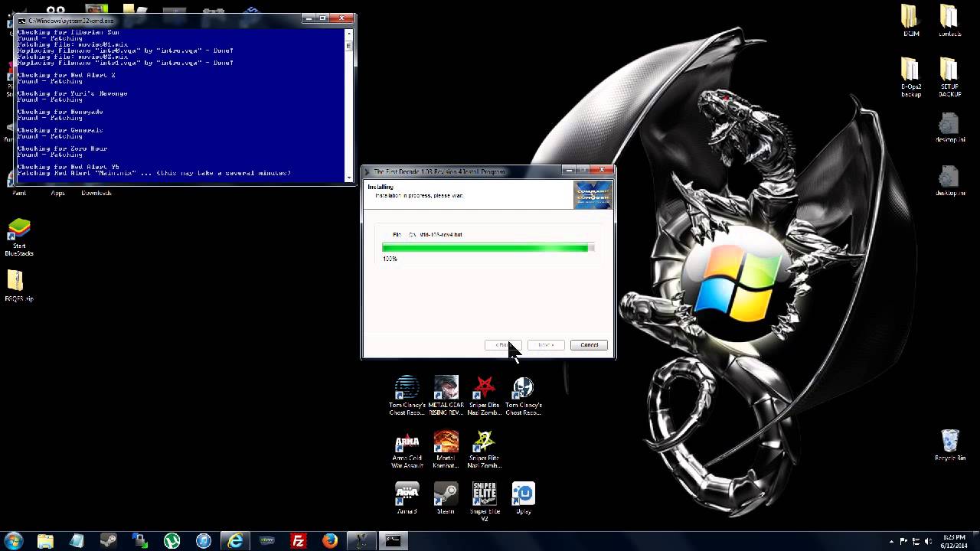Open Windows Explorer from the taskbar
The width and height of the screenshot is (980, 551).
(x=45, y=540)
